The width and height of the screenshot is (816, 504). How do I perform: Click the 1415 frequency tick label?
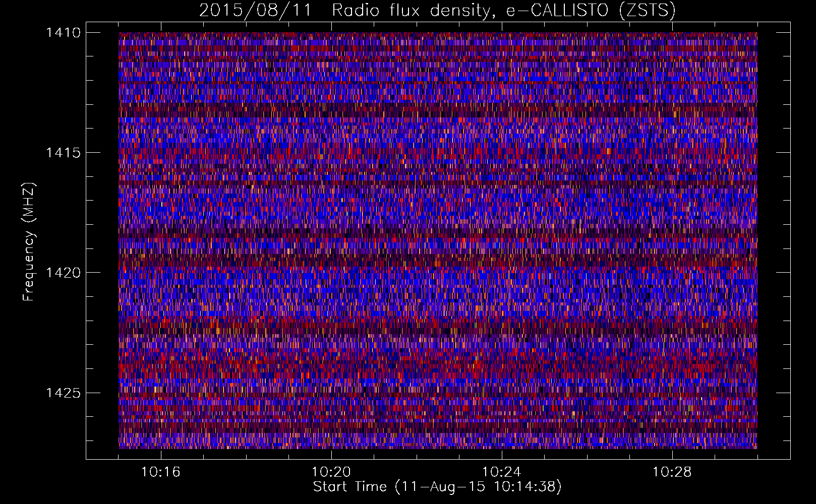(63, 153)
